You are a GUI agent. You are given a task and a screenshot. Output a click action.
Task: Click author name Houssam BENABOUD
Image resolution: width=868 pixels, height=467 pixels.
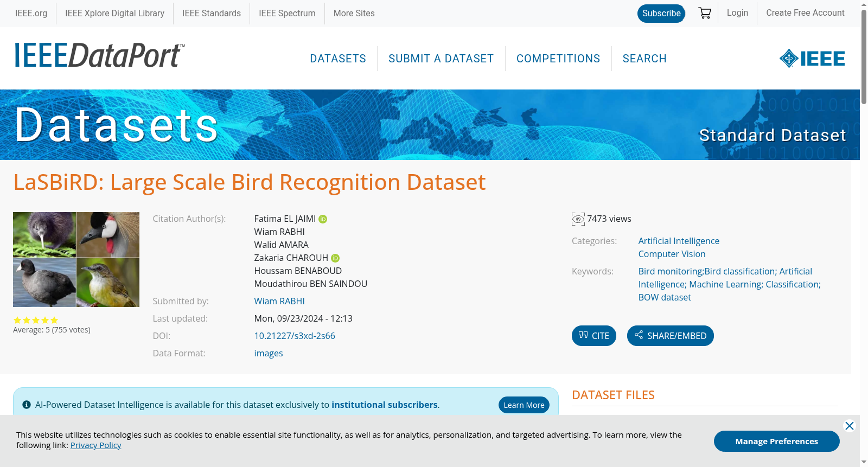(298, 271)
